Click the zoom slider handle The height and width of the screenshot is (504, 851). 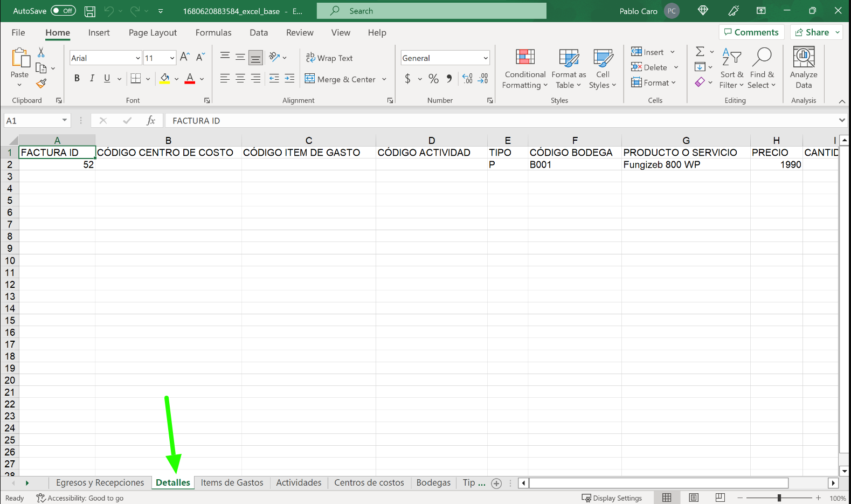pyautogui.click(x=779, y=498)
